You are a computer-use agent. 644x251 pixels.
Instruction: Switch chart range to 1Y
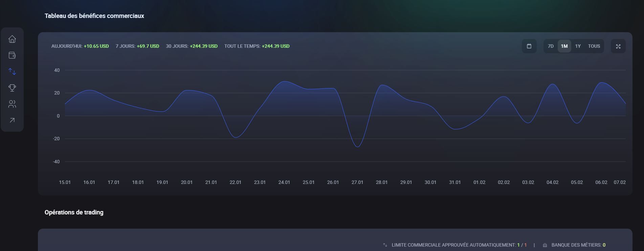[578, 46]
